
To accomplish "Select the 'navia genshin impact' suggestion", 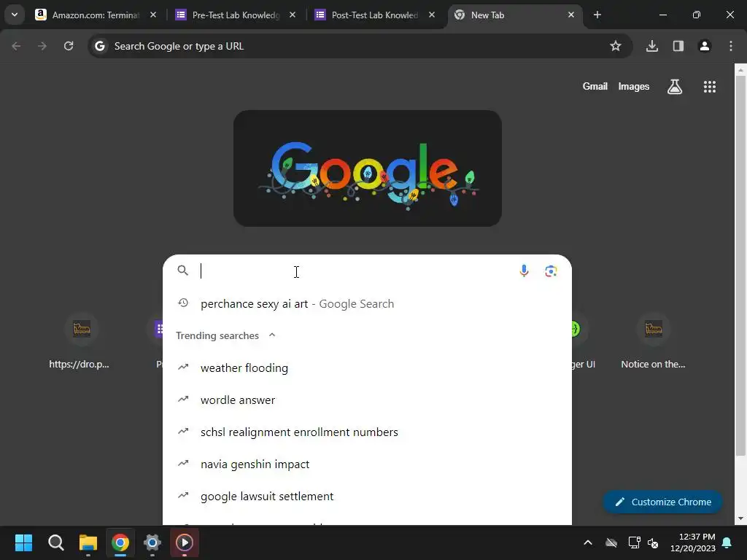I will click(367, 464).
